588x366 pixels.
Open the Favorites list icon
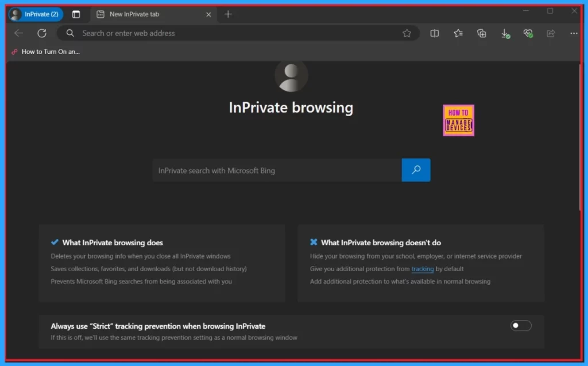click(458, 33)
